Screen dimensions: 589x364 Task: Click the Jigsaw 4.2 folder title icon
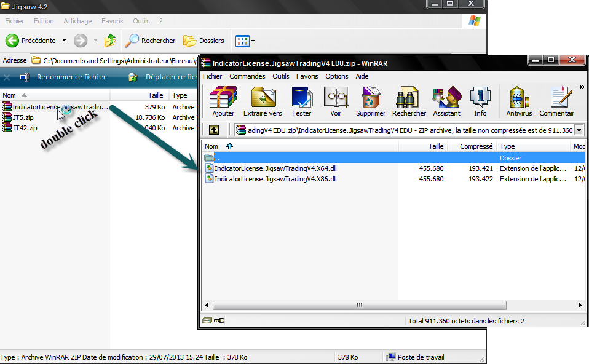coord(5,6)
